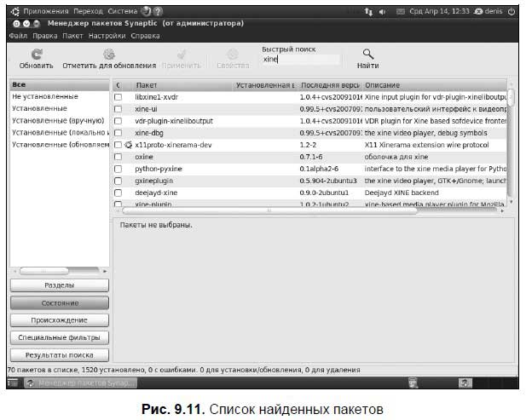Open the Пакет menu

click(72, 36)
